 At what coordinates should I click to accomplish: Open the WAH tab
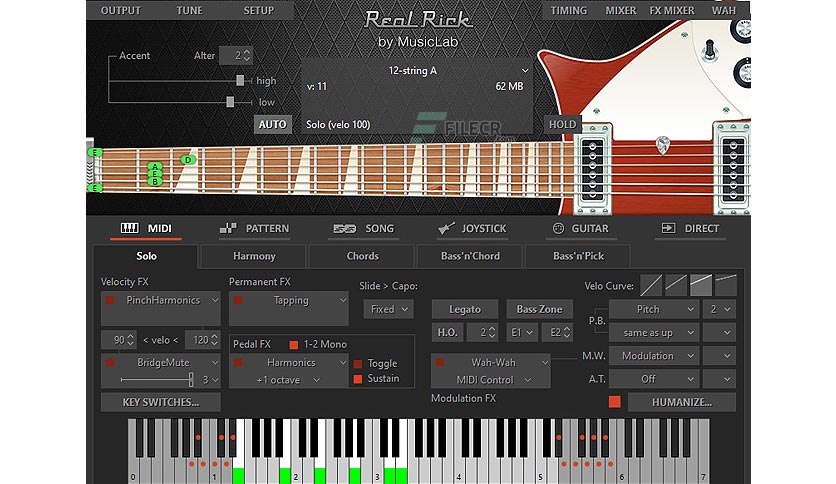[724, 10]
